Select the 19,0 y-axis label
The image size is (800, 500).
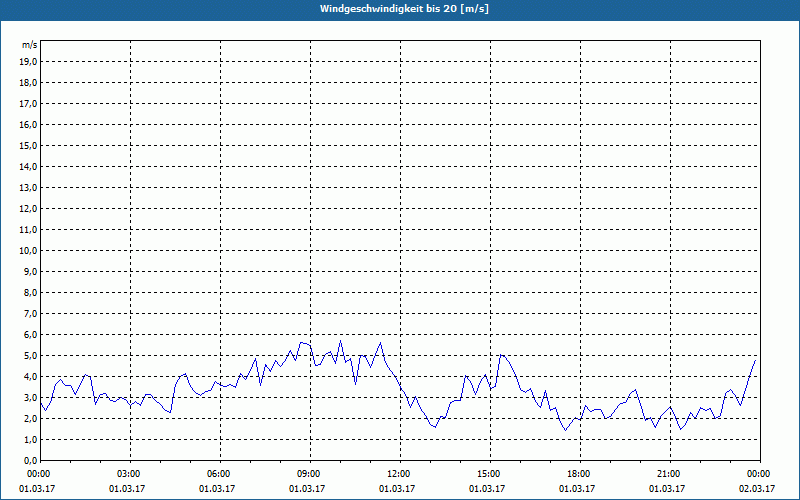[28, 62]
